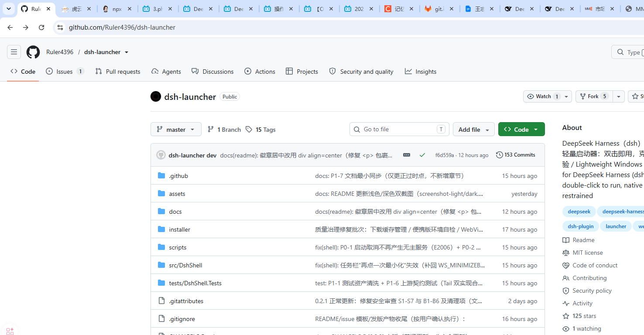Click the folder icon beside installer

click(x=161, y=229)
